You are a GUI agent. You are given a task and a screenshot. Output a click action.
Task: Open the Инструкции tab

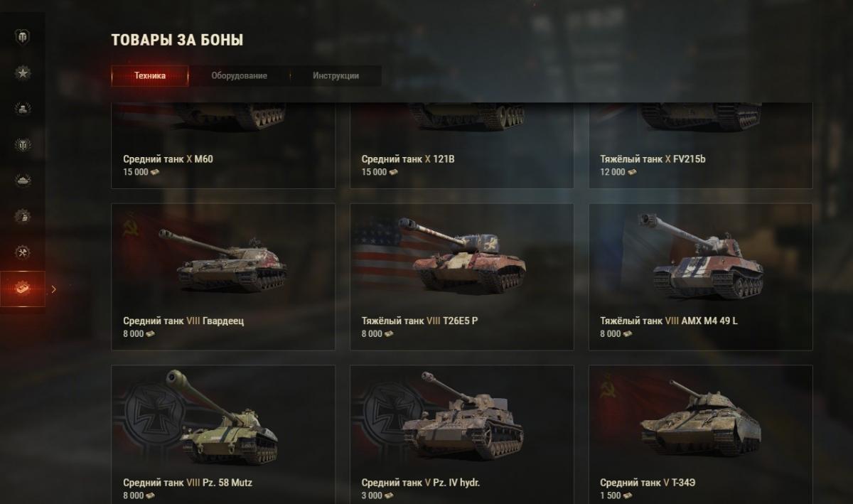tap(336, 76)
